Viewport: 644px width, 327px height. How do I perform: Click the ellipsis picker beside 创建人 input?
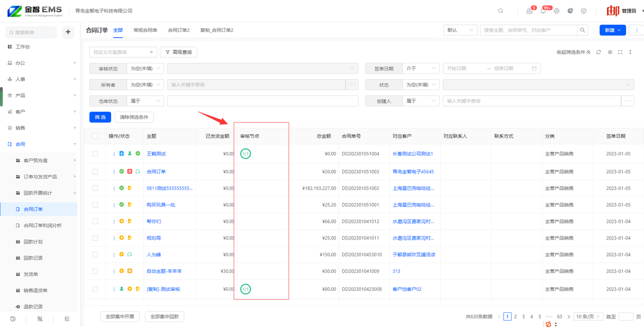[627, 101]
